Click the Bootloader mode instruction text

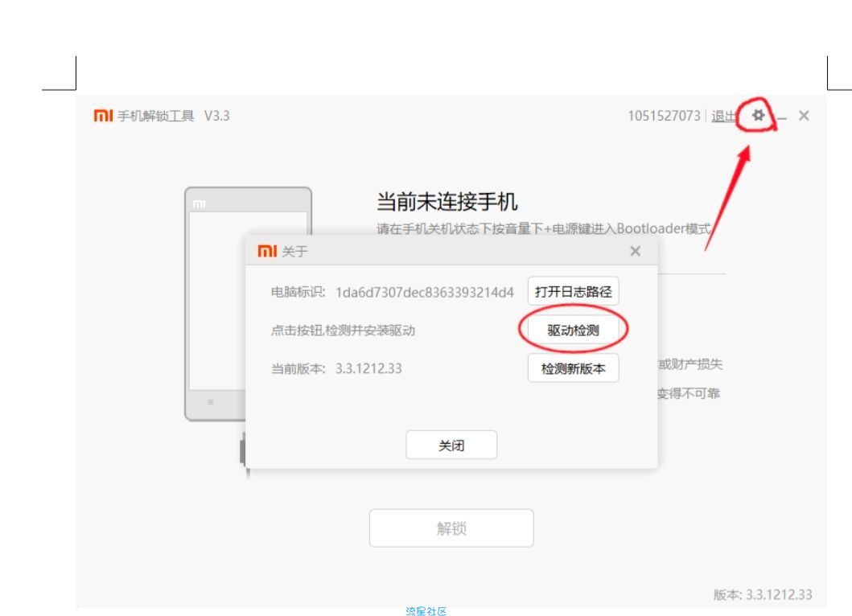pos(543,228)
